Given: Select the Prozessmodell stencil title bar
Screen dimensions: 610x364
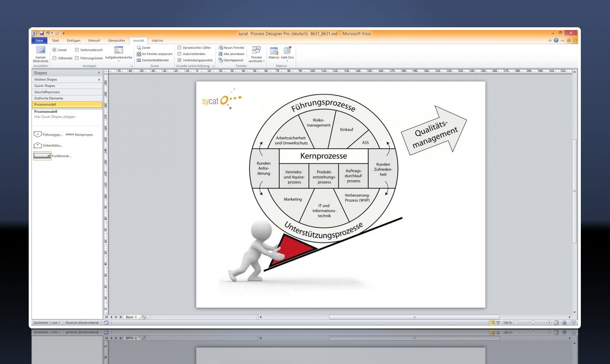Looking at the screenshot, I should pyautogui.click(x=67, y=105).
